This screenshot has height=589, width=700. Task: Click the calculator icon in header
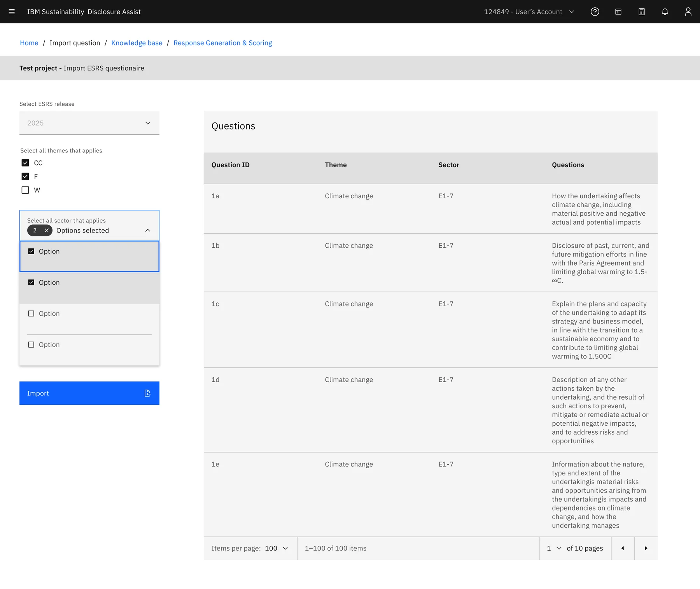tap(641, 12)
